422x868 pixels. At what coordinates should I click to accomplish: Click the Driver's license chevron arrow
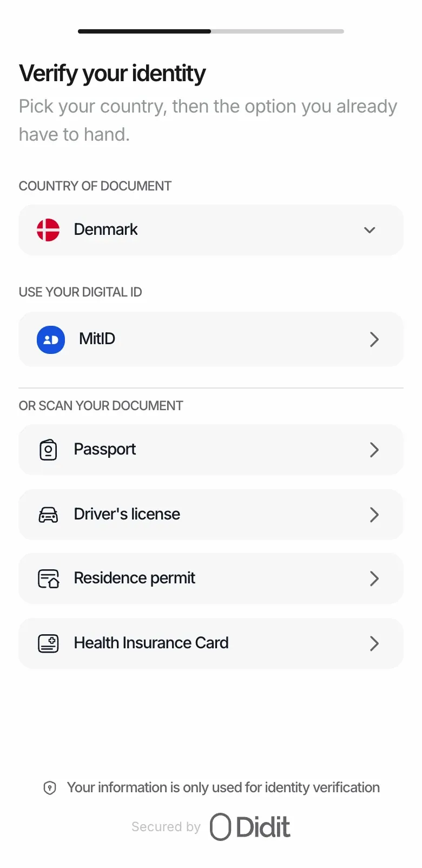point(374,515)
